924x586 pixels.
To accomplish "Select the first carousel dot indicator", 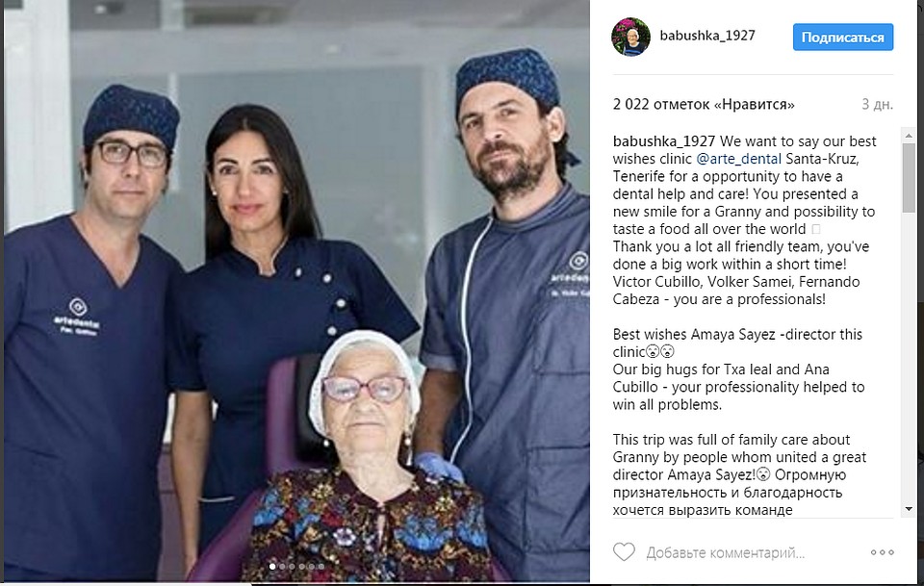I will [x=272, y=567].
